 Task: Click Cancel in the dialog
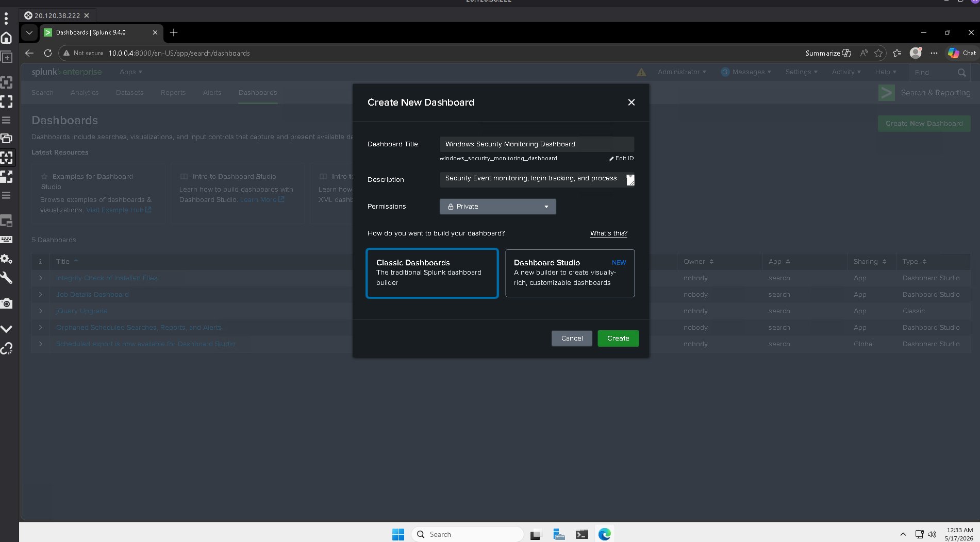point(572,338)
